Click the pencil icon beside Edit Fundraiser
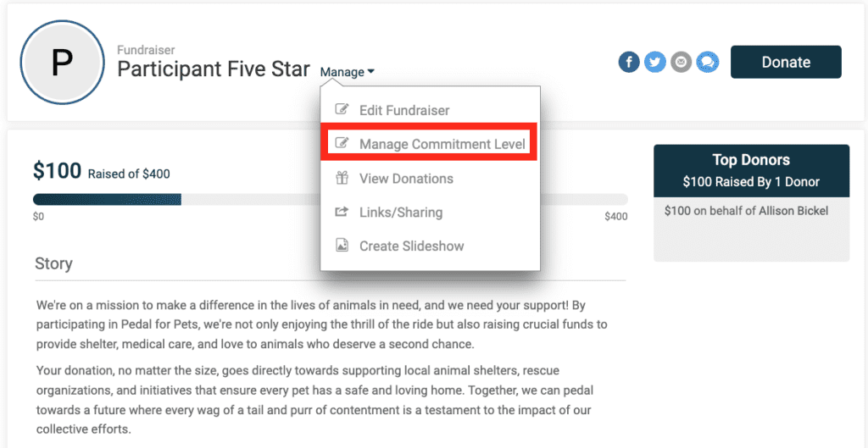This screenshot has width=868, height=448. (342, 109)
